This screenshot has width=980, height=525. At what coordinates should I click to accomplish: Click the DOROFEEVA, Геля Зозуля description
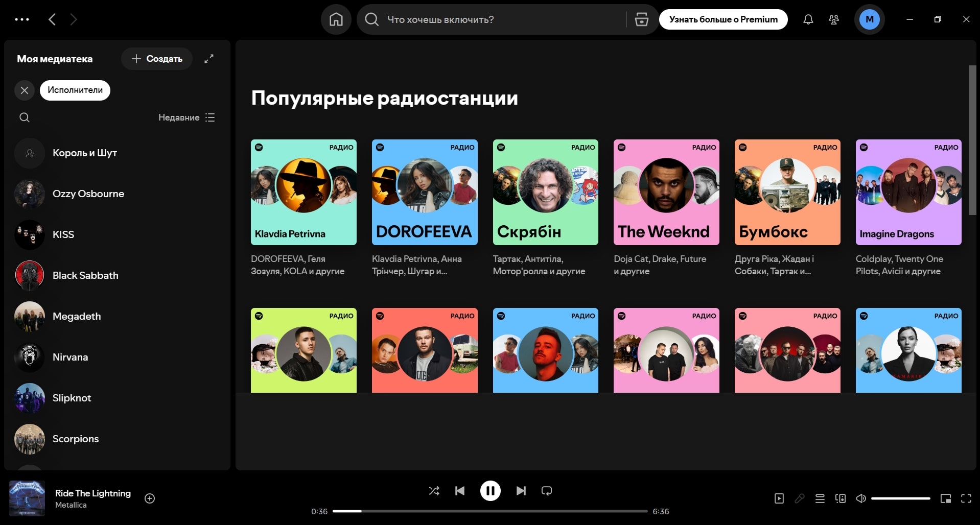[297, 265]
